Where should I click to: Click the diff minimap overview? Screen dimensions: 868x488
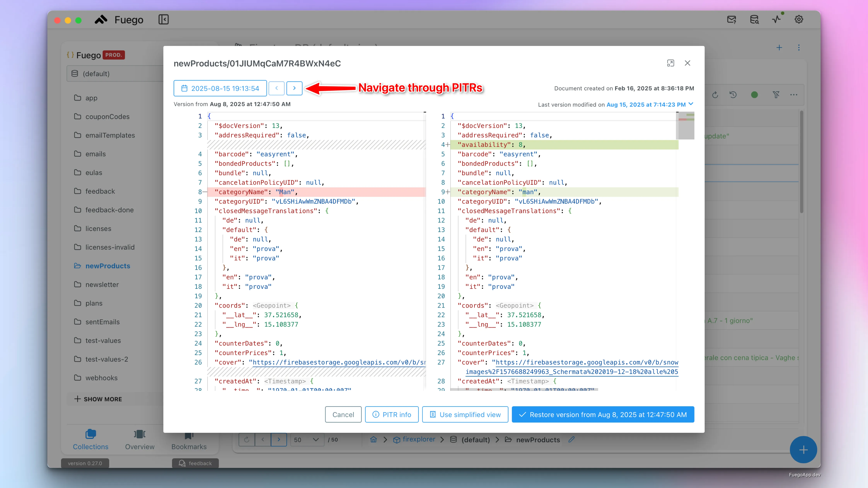point(686,126)
